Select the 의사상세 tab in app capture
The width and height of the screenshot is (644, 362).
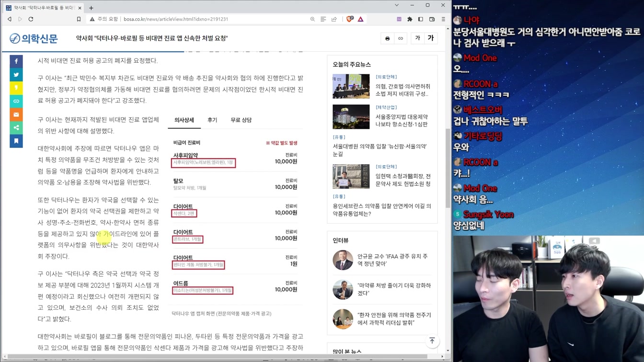tap(184, 120)
